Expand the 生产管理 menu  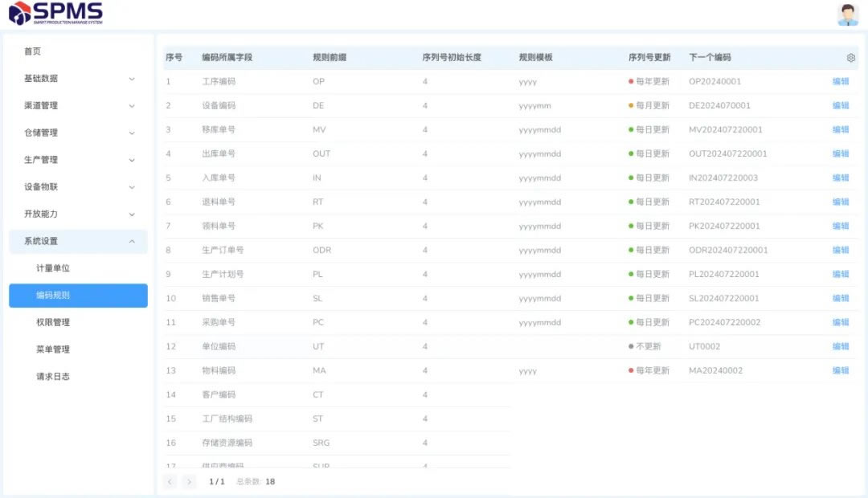click(x=78, y=160)
